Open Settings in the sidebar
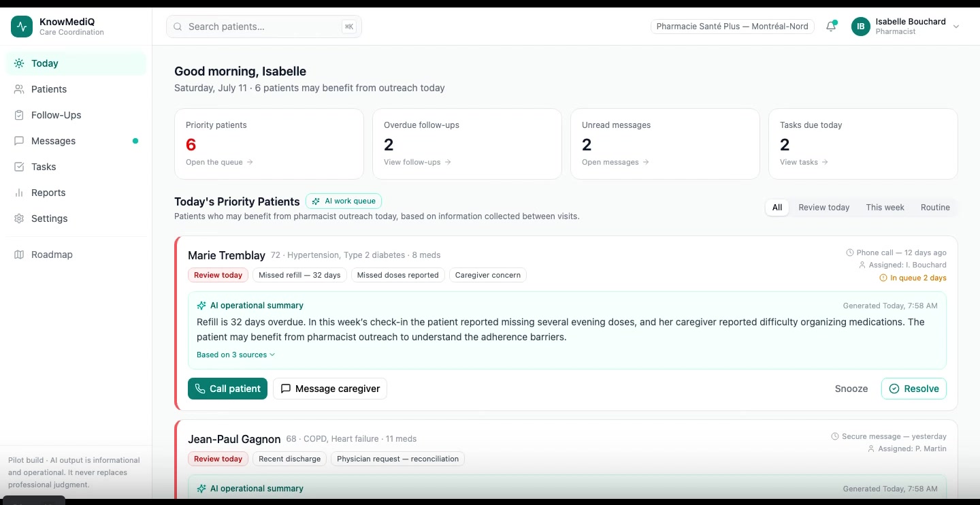Screen dimensions: 980x505 coord(76,218)
